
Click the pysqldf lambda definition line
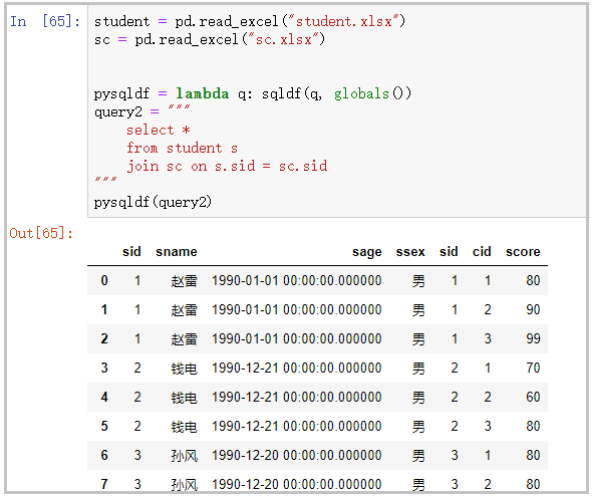pos(253,93)
